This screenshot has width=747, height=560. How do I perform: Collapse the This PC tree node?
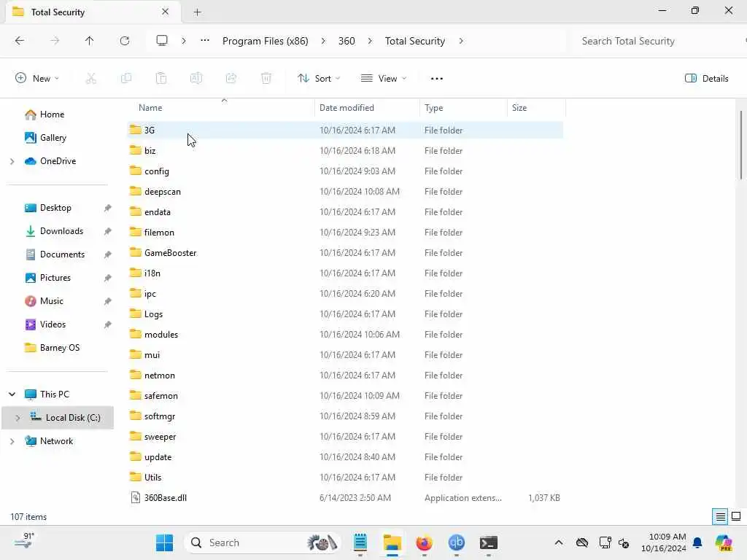pos(12,394)
